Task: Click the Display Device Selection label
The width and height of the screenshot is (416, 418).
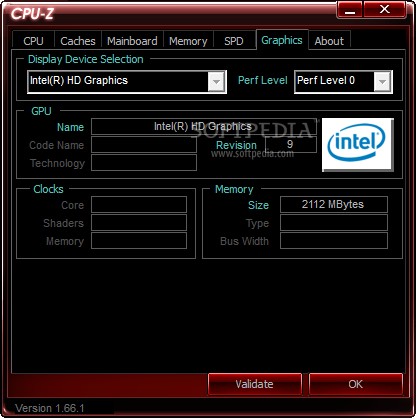Action: click(x=86, y=59)
